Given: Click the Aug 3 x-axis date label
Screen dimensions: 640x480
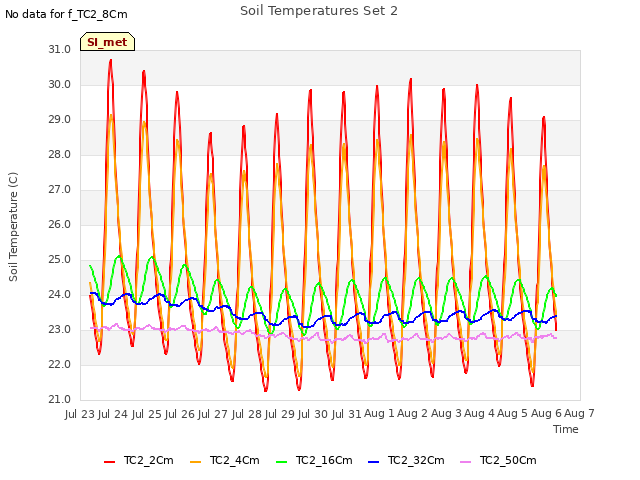Looking at the screenshot, I should 446,414.
